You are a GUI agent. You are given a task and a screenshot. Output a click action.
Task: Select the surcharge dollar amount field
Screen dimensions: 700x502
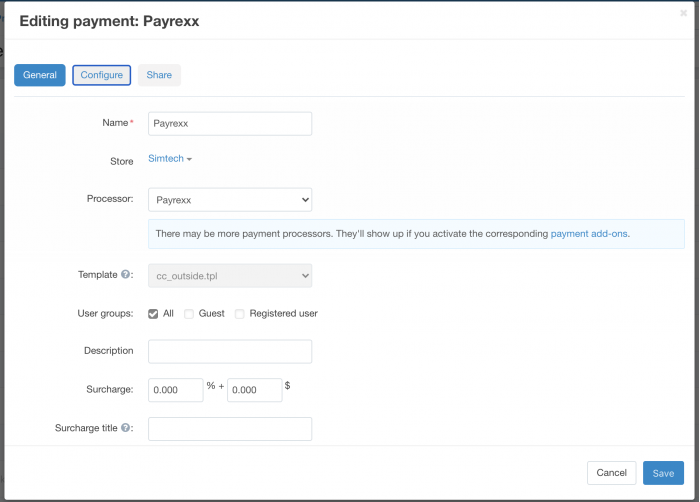[254, 390]
